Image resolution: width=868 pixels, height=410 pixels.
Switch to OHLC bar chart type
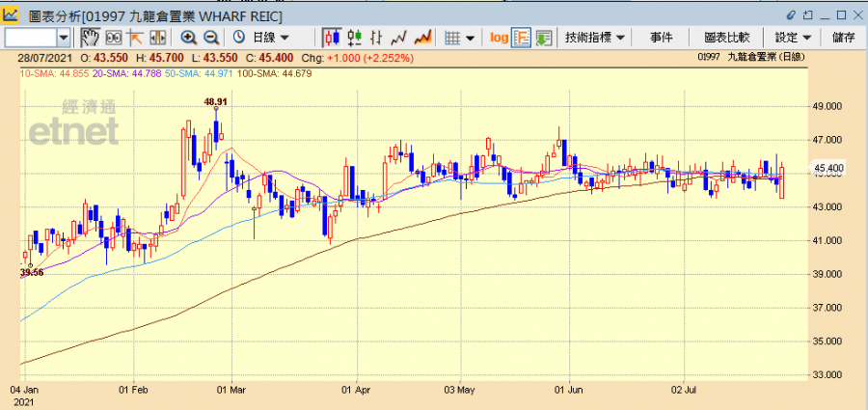click(x=377, y=37)
